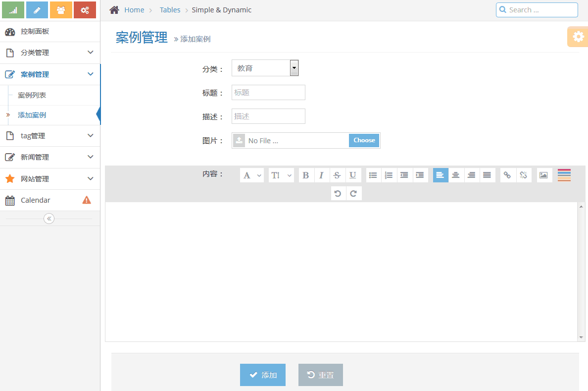Screen dimensions: 588x391
Task: Insert a hyperlink in the editor
Action: tap(507, 175)
